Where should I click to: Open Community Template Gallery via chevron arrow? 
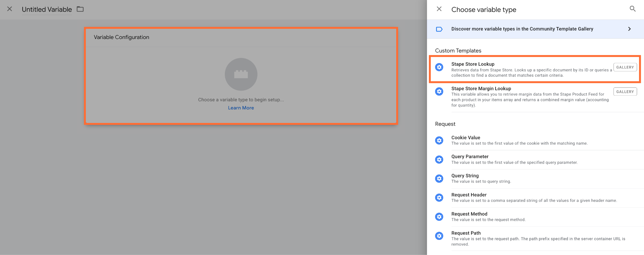pos(629,29)
